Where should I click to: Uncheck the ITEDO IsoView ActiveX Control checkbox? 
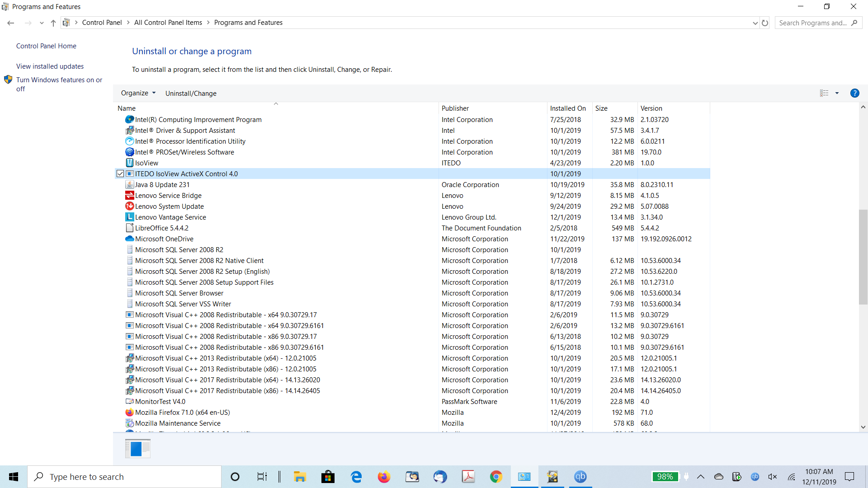[x=120, y=174]
